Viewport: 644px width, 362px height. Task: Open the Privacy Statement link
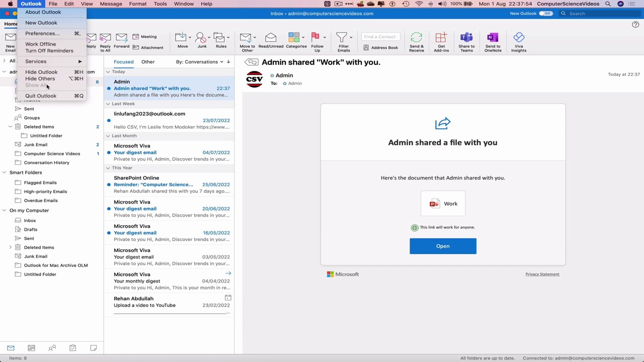click(x=542, y=274)
